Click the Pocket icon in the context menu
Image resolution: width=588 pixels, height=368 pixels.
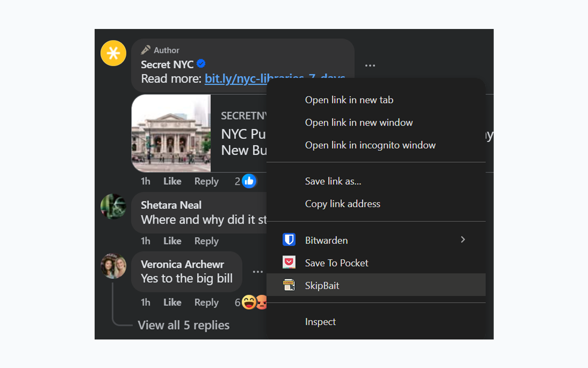(x=289, y=263)
